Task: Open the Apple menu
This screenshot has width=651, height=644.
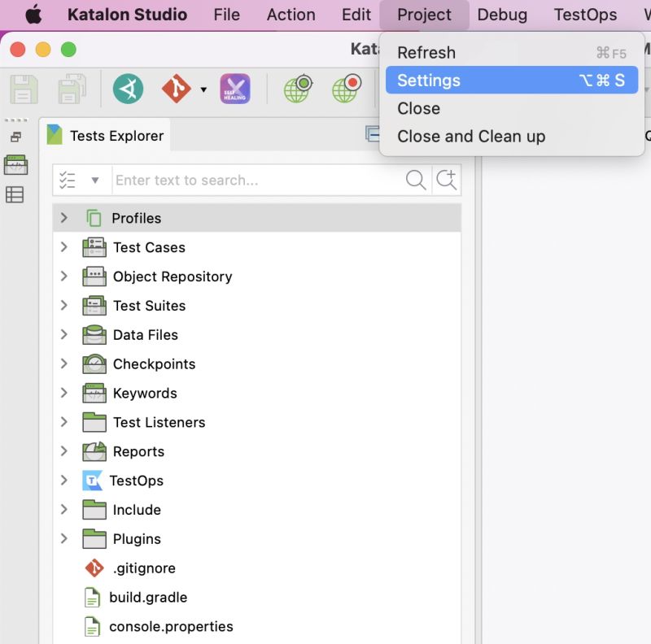Action: tap(33, 15)
